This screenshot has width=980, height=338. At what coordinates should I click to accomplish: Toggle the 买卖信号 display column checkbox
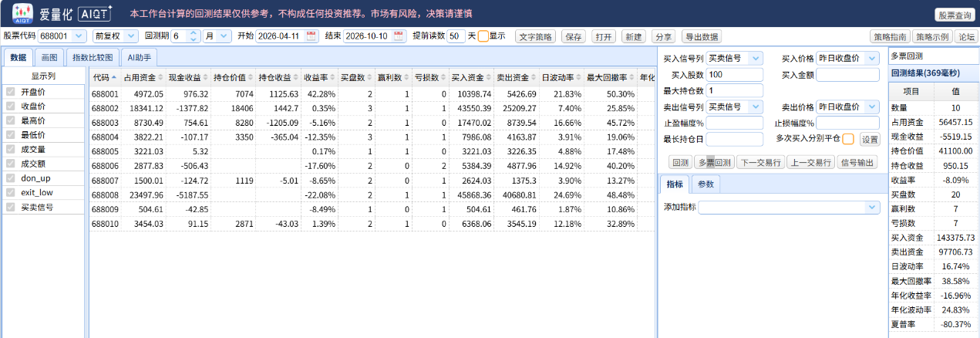[11, 207]
